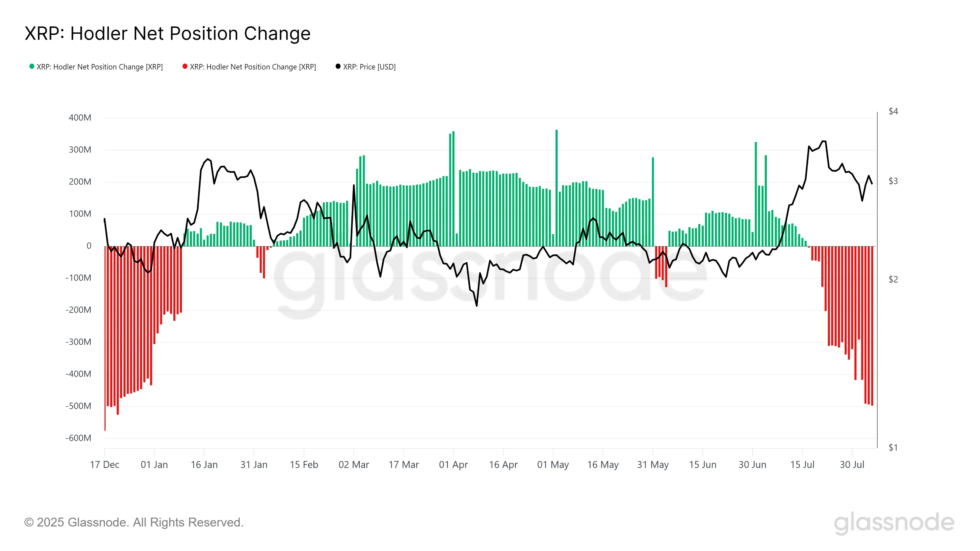
Task: Open the glassnode logo at bottom right
Action: tap(894, 523)
